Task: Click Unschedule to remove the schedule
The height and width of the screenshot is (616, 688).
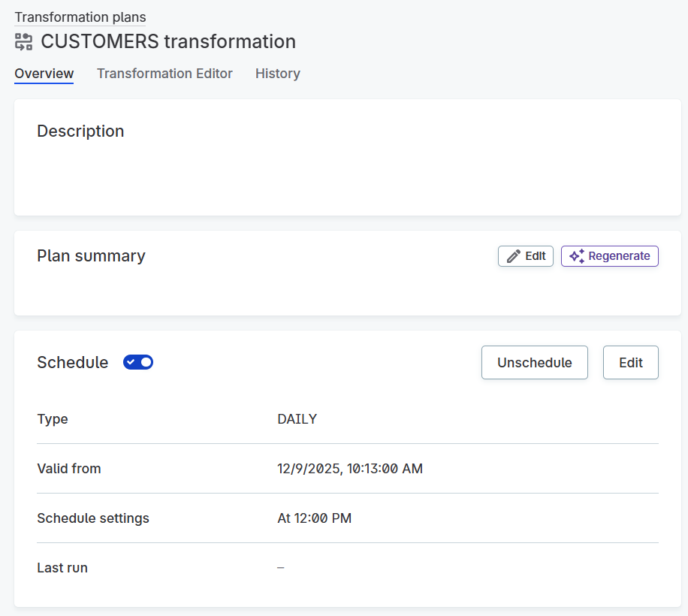Action: click(x=534, y=362)
